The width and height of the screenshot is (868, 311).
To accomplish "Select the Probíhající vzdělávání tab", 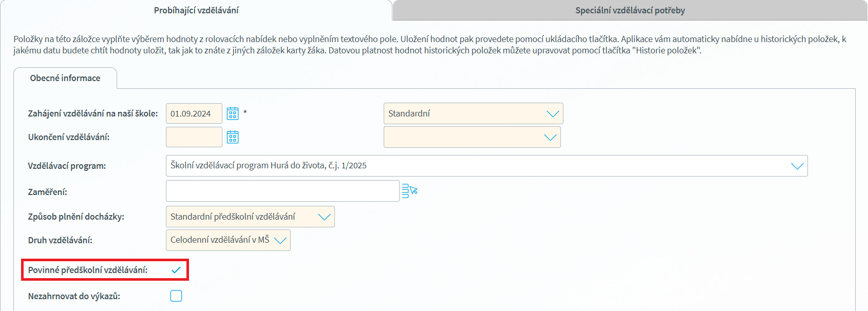I will click(196, 10).
